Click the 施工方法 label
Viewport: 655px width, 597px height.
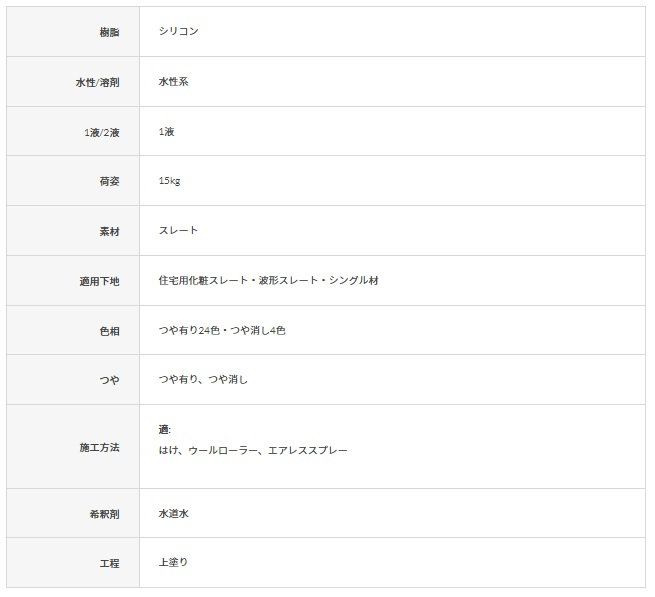coord(99,447)
